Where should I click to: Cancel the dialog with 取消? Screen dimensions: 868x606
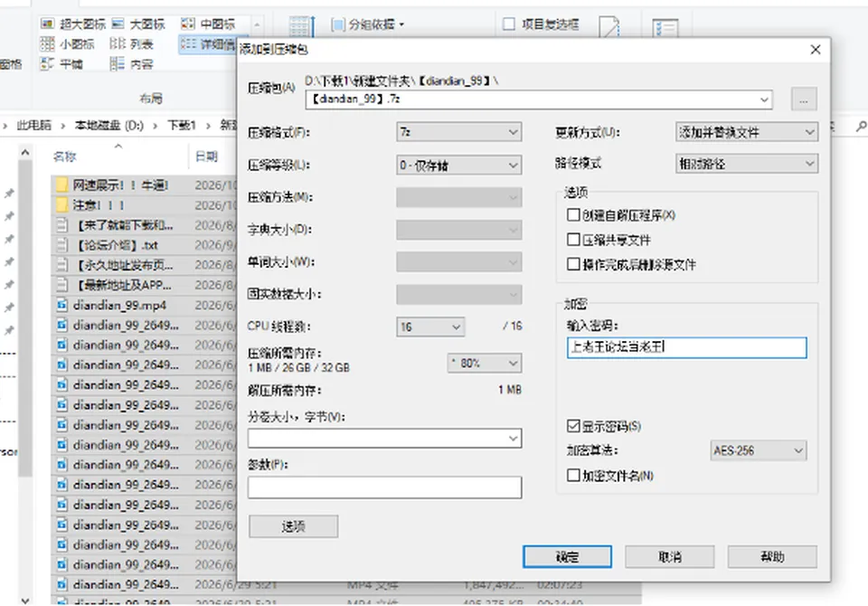point(670,556)
